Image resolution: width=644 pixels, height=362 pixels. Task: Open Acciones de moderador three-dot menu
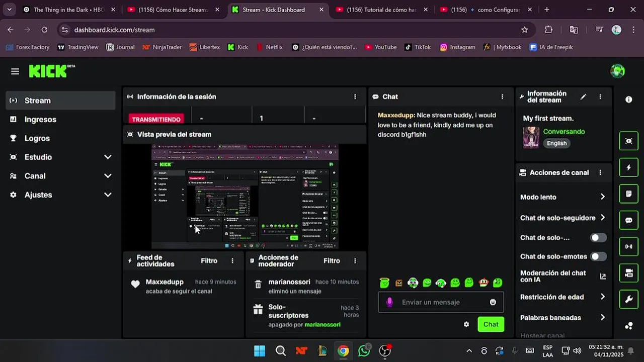355,260
